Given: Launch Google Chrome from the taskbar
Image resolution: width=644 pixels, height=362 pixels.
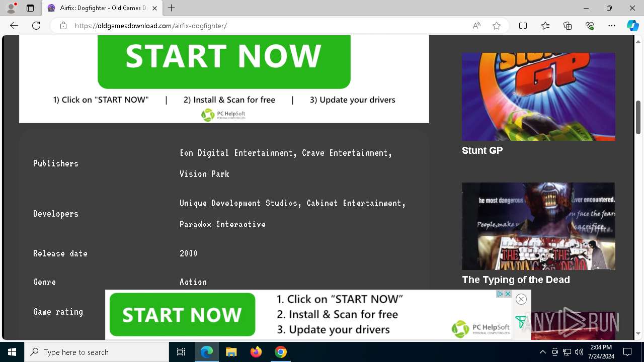Looking at the screenshot, I should click(281, 352).
